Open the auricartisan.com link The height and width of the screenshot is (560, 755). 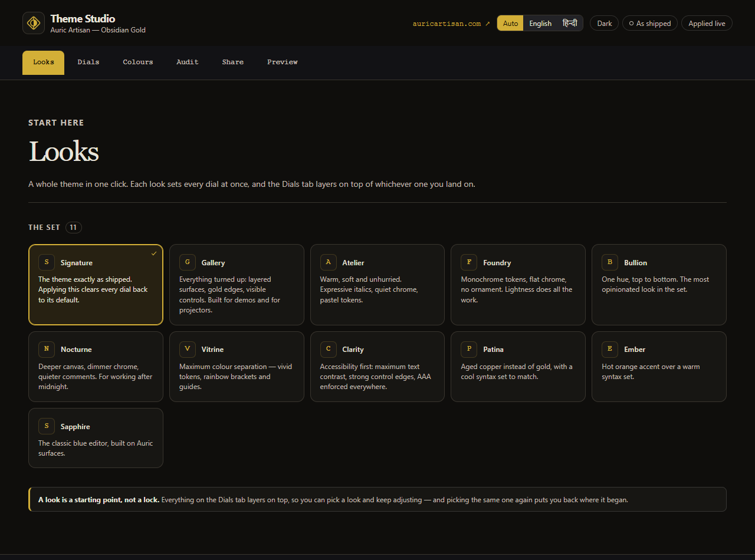[x=451, y=24]
